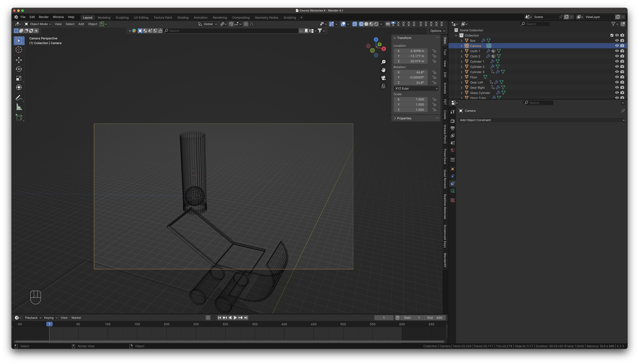Screen dimensions: 639x364
Task: Play the animation in reverse
Action: pyautogui.click(x=230, y=318)
